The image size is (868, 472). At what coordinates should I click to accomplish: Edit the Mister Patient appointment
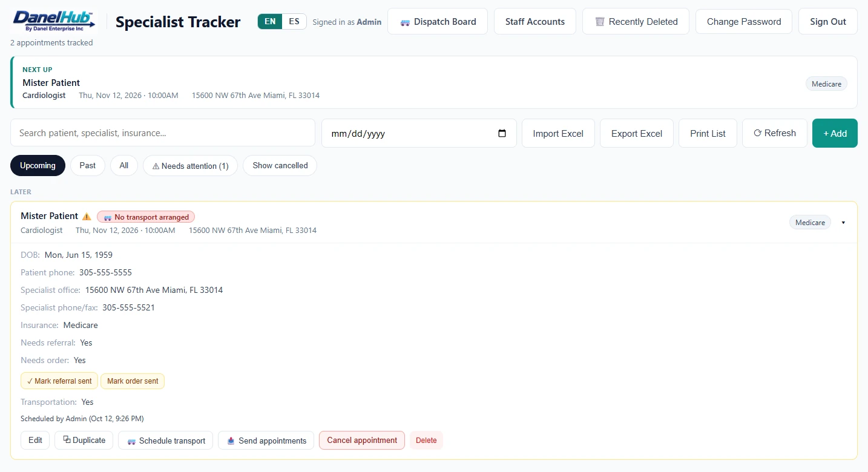tap(35, 440)
